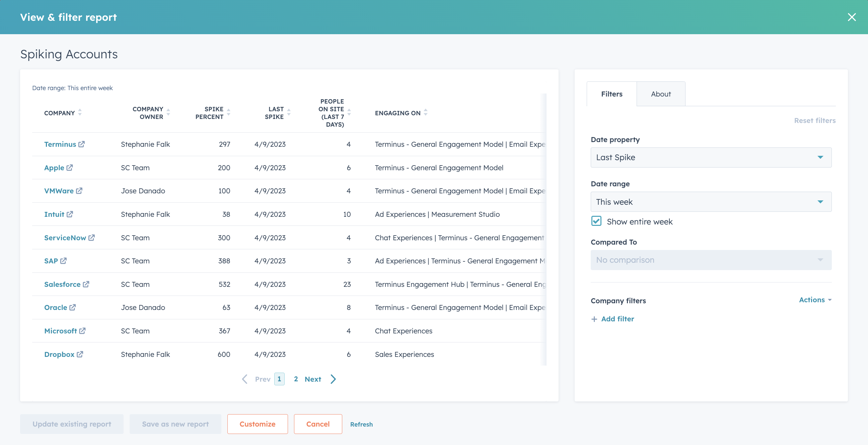This screenshot has width=868, height=445.
Task: Open the Compared To dropdown
Action: click(x=711, y=260)
